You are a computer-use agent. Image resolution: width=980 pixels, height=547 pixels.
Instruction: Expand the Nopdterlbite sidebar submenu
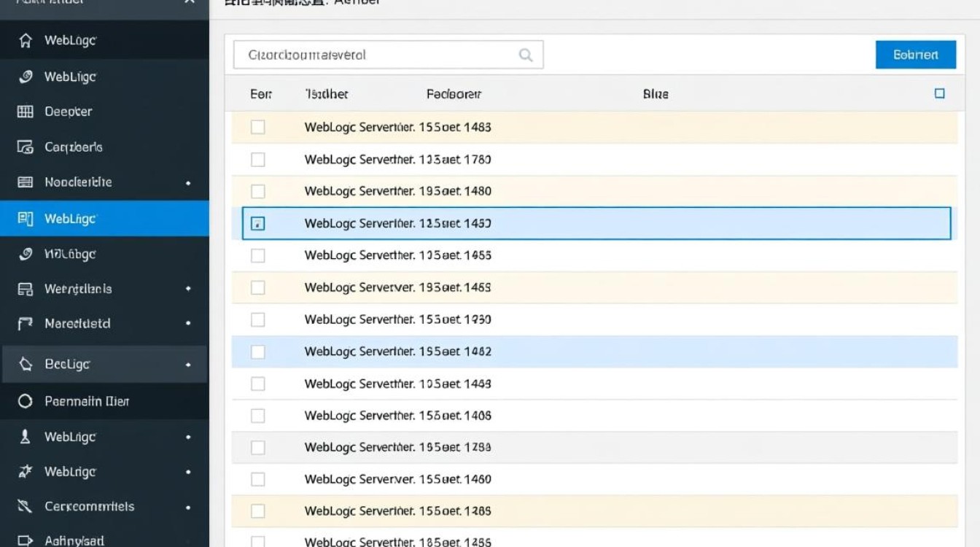click(188, 183)
